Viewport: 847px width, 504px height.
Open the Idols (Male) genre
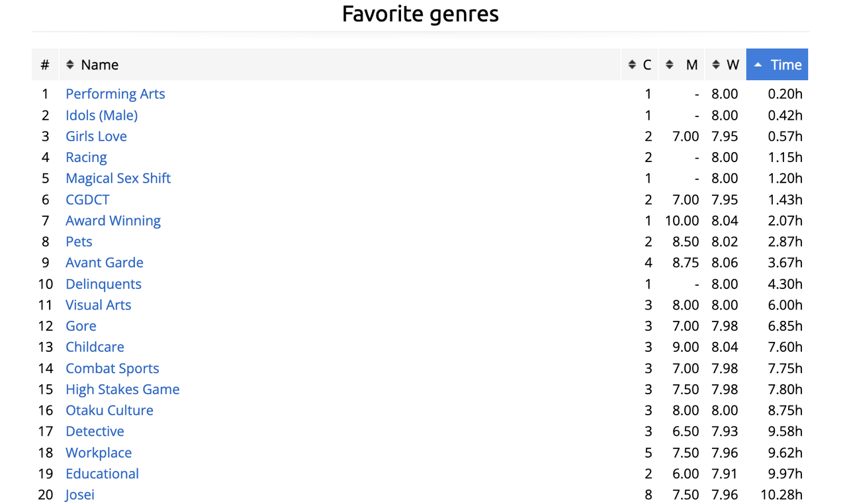[101, 115]
